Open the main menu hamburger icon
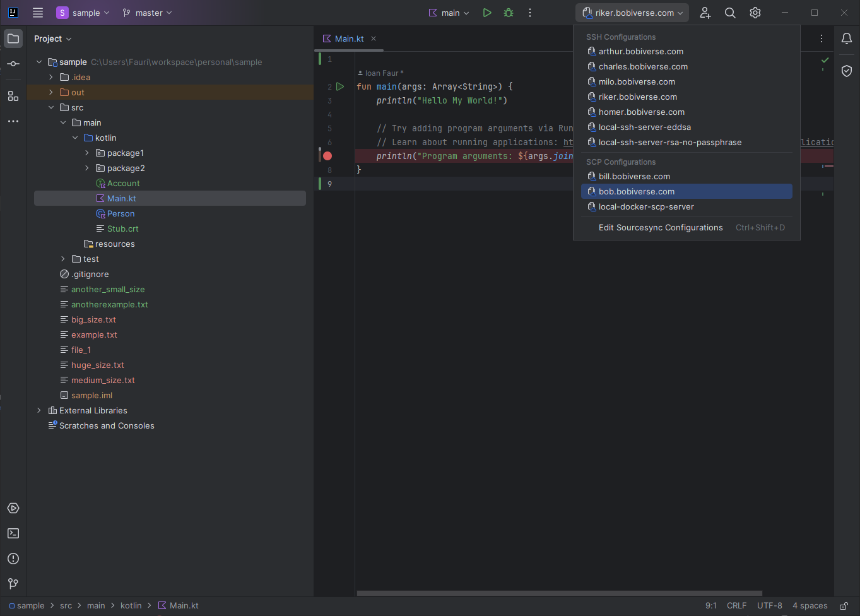Screen dimensions: 860x616 point(38,13)
